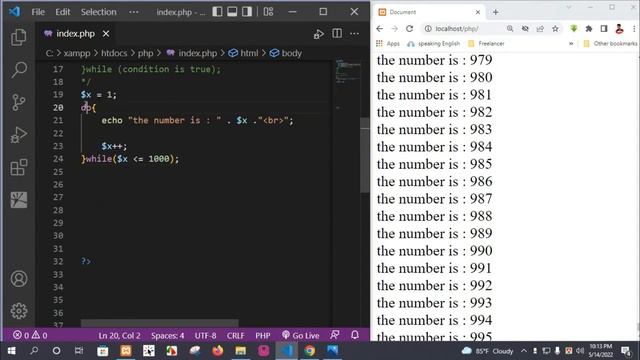Run or debug the PHP file
This screenshot has height=360, width=640.
coord(318,34)
